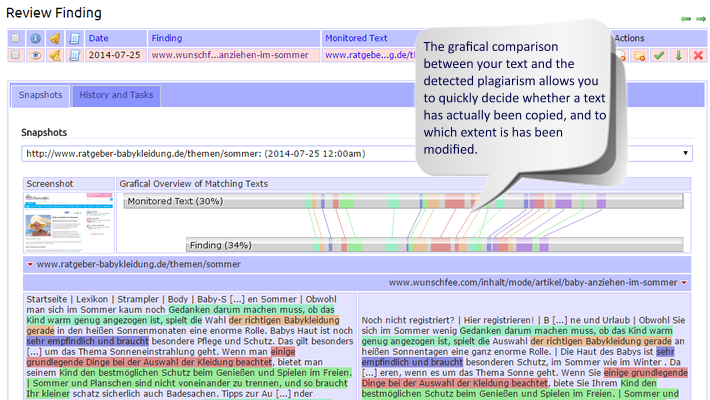Collapse the ratgeber-babykleidung.de section arrow
The width and height of the screenshot is (710, 400).
click(x=30, y=264)
